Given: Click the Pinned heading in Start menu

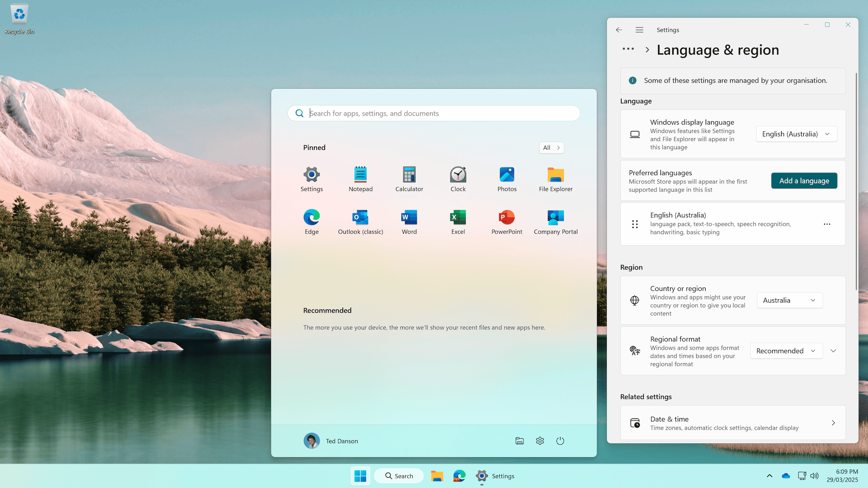Looking at the screenshot, I should point(314,148).
